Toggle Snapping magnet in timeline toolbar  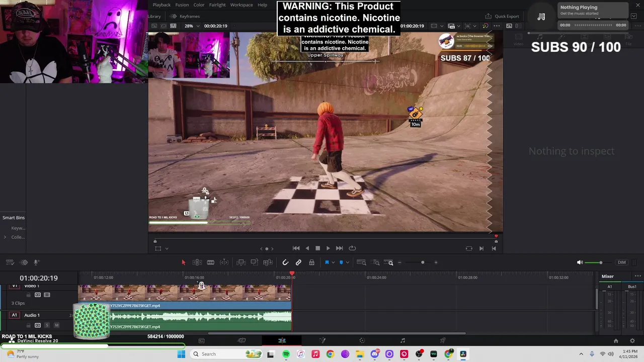tap(285, 262)
